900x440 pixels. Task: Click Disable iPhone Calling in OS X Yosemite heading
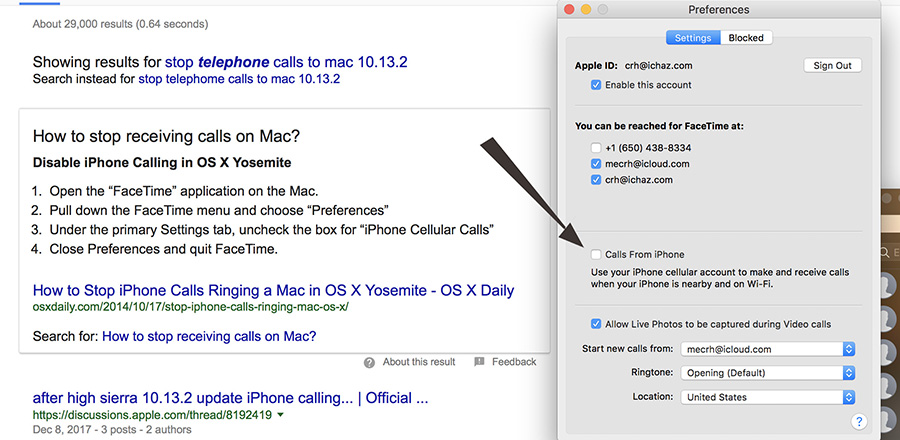click(x=162, y=163)
